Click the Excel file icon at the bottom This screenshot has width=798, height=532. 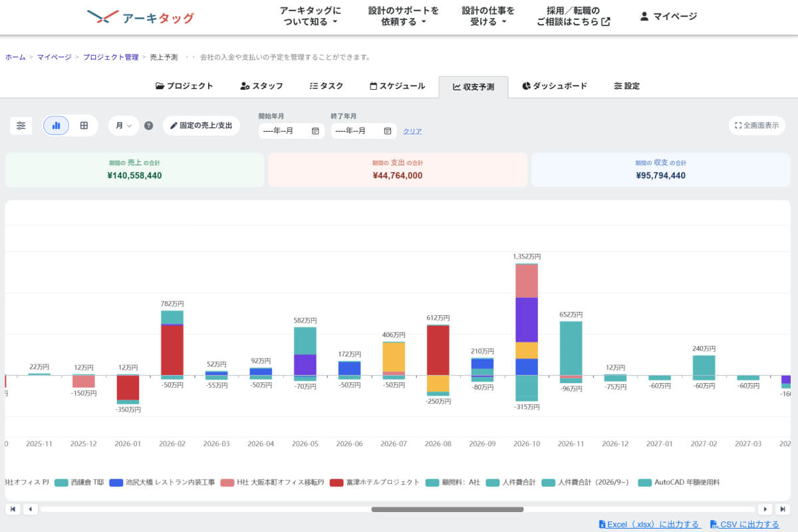(x=602, y=525)
